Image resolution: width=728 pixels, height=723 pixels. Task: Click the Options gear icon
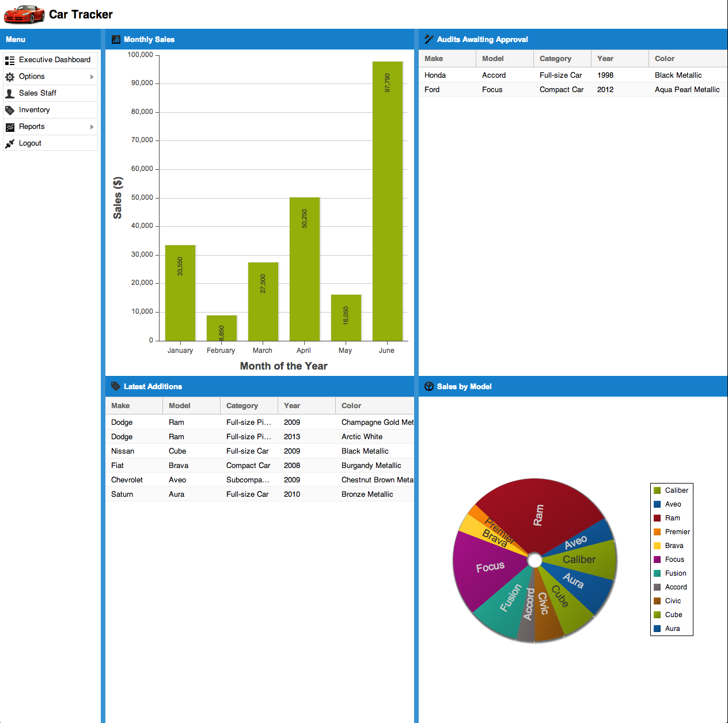pyautogui.click(x=10, y=77)
